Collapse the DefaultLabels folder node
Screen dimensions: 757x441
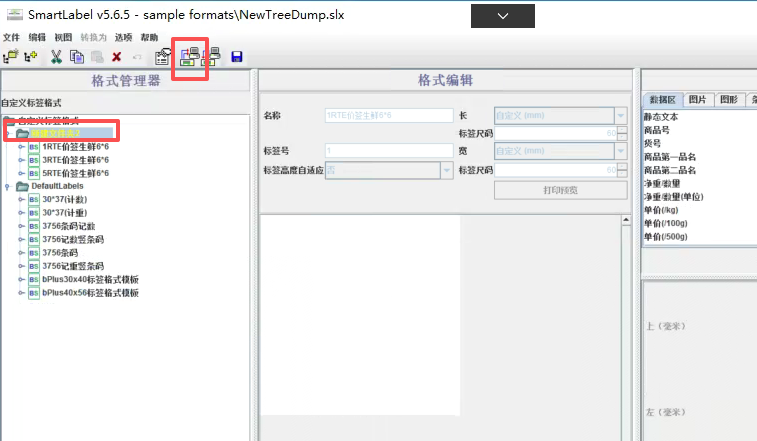(8, 186)
